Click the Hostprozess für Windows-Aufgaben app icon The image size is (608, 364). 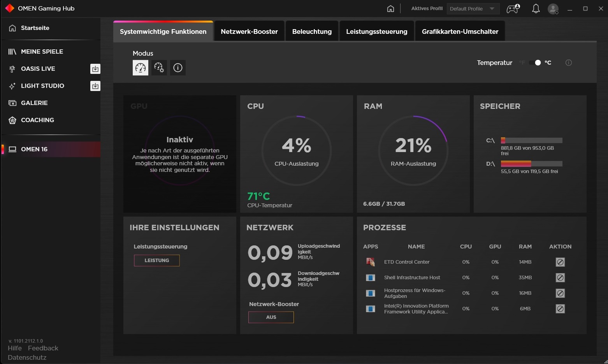tap(371, 293)
